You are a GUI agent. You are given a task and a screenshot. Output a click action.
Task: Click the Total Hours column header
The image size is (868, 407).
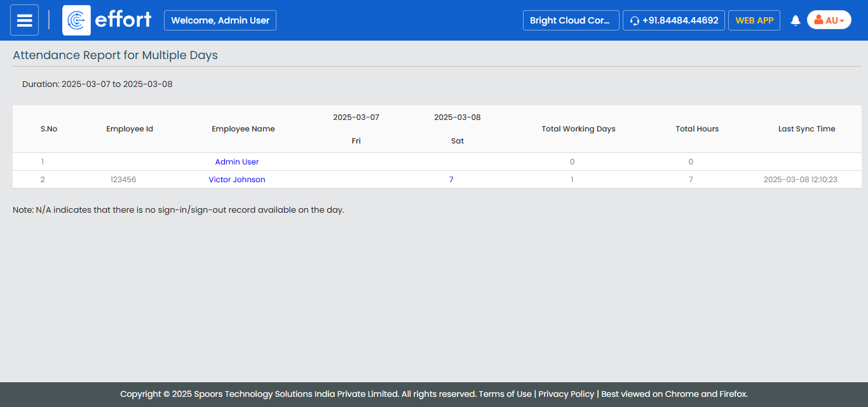(697, 129)
